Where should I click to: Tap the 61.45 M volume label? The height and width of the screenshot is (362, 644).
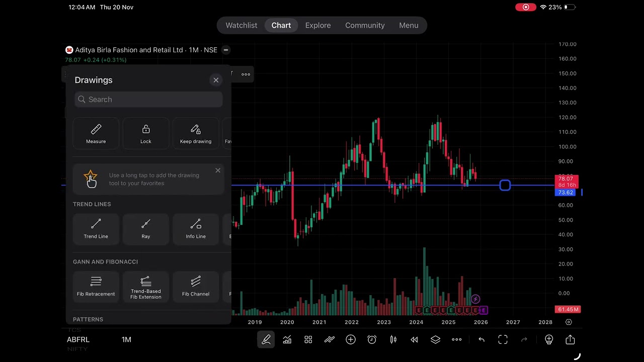tap(568, 309)
